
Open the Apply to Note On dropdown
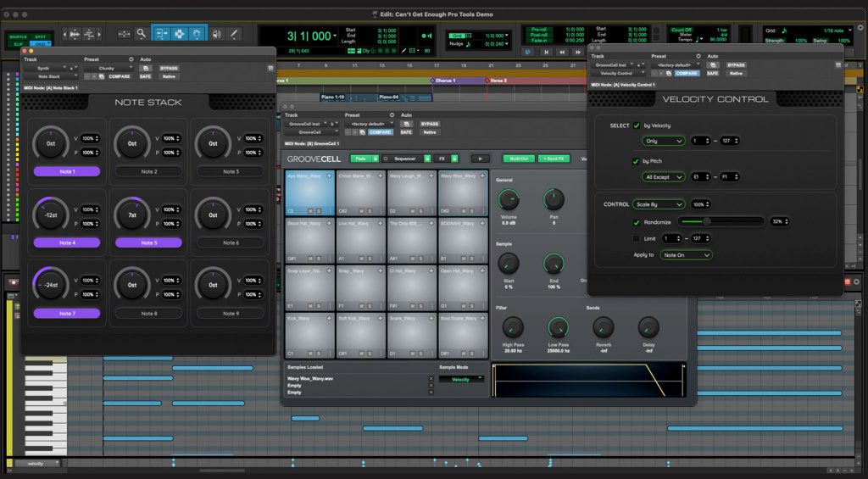(687, 255)
